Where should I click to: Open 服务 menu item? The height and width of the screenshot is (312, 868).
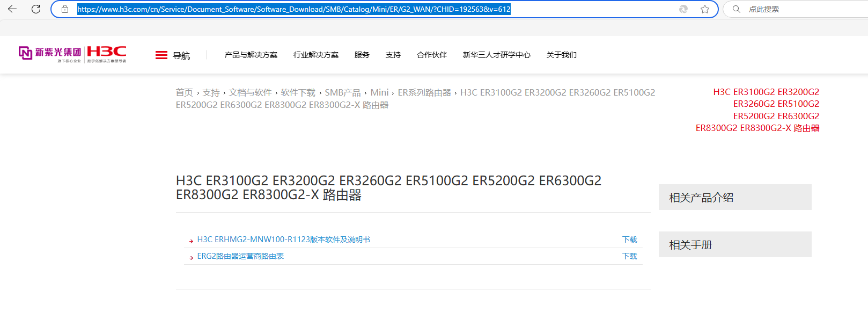362,55
